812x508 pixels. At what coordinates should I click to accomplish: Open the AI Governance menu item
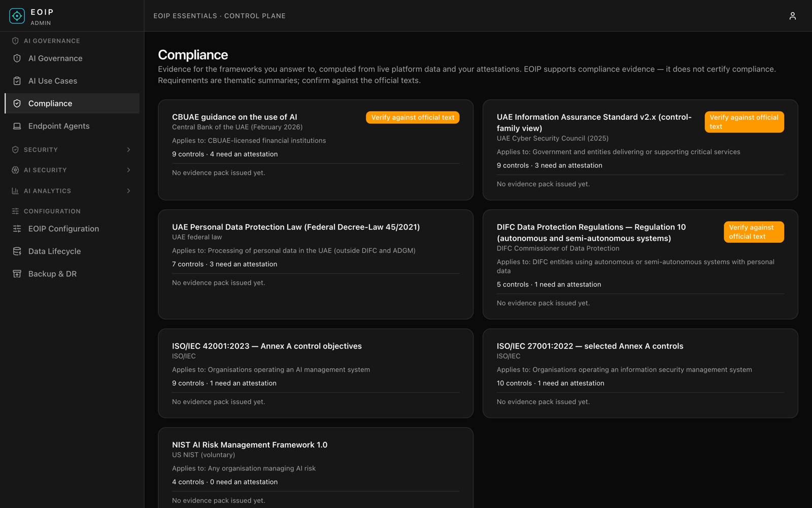pyautogui.click(x=72, y=58)
